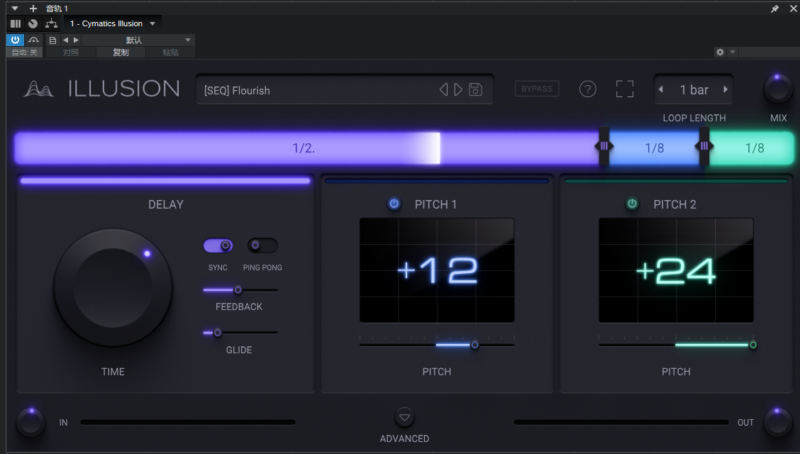Open the routing tree icon
800x454 pixels.
[x=51, y=23]
